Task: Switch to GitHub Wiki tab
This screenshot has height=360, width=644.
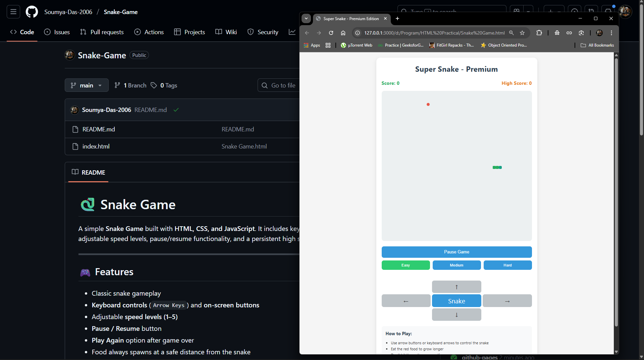Action: pyautogui.click(x=226, y=32)
